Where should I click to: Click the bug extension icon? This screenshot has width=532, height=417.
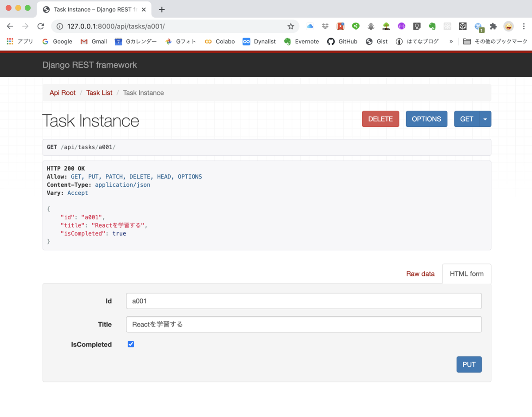pos(371,27)
